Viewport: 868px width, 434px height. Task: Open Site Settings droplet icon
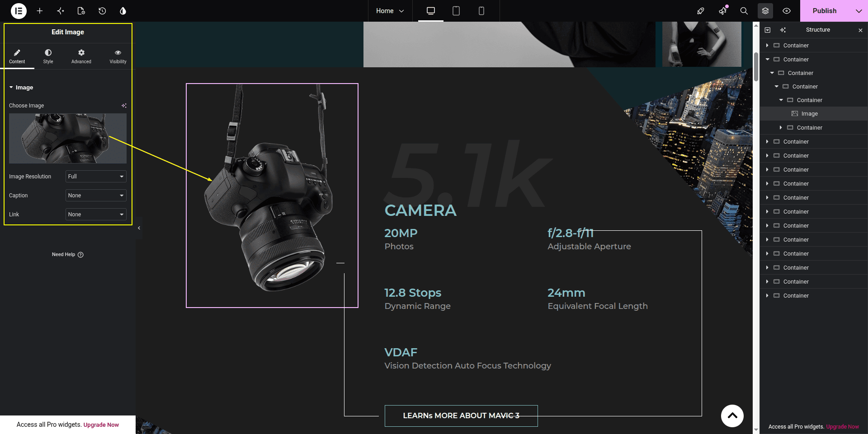pos(123,11)
